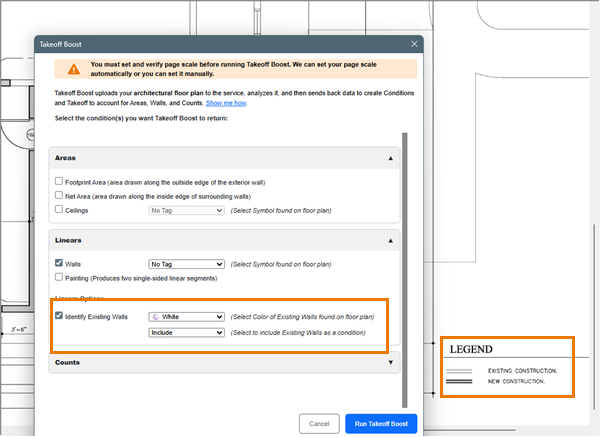600x437 pixels.
Task: Open the Include dropdown
Action: pyautogui.click(x=186, y=333)
